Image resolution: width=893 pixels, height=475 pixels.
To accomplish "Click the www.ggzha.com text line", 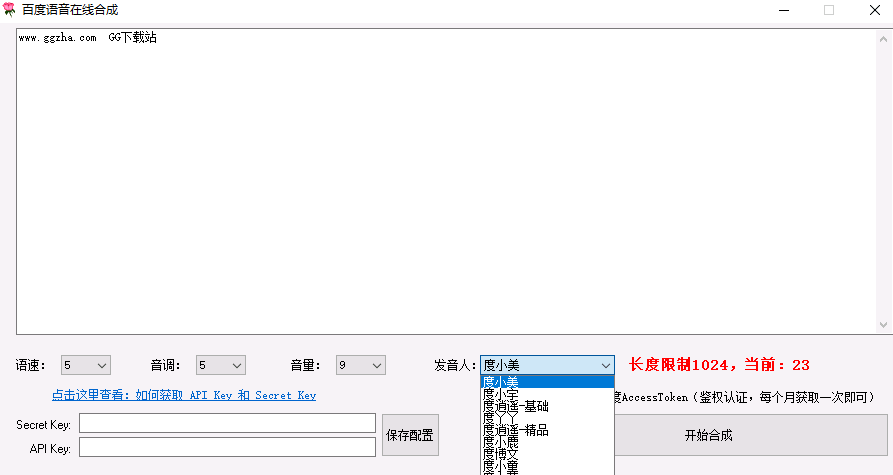I will [87, 38].
